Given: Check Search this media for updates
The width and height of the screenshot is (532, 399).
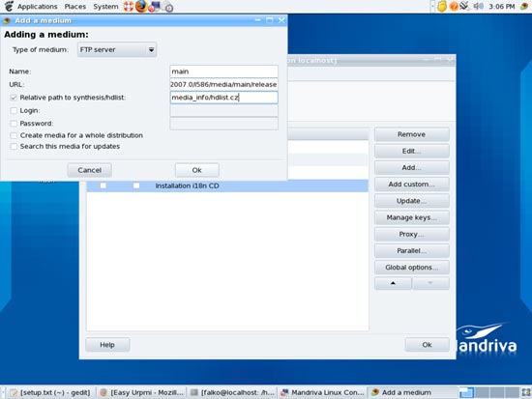Looking at the screenshot, I should [x=14, y=147].
